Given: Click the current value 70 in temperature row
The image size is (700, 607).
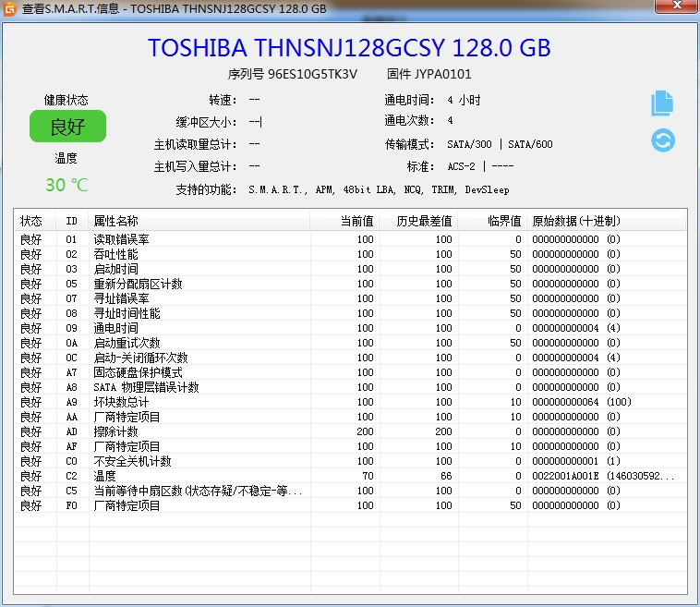Looking at the screenshot, I should click(368, 476).
